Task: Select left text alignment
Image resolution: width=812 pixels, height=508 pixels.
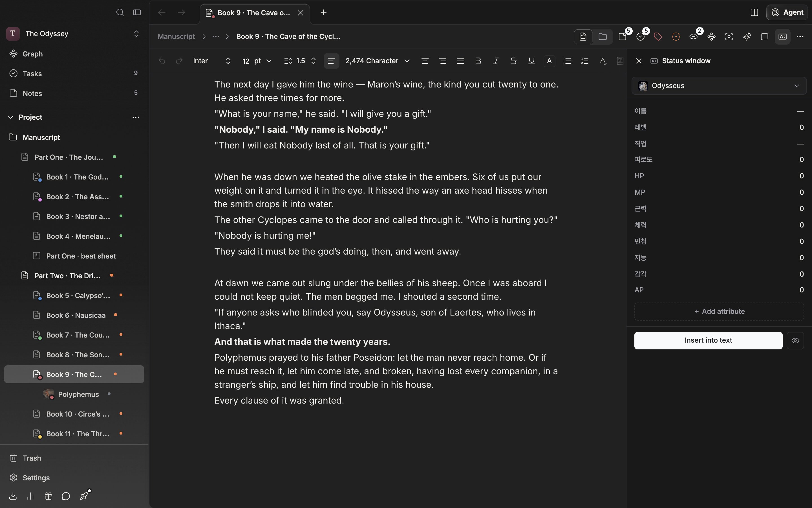Action: (331, 61)
